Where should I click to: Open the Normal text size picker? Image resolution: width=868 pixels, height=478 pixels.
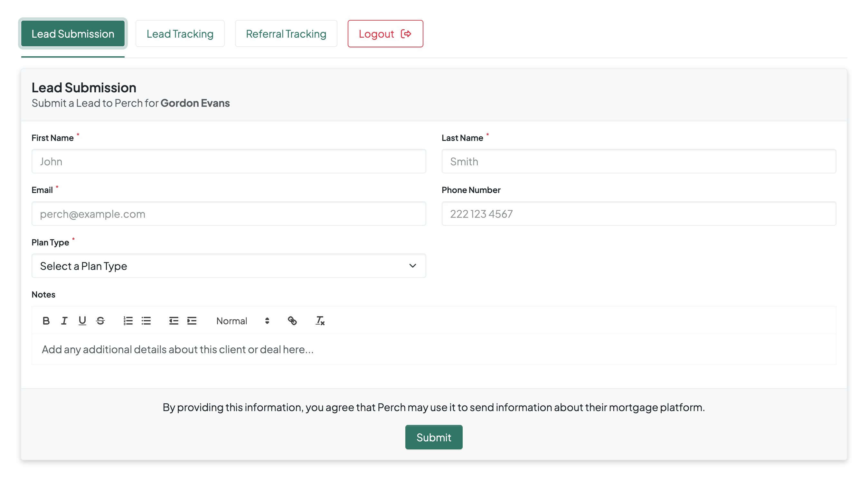coord(243,320)
